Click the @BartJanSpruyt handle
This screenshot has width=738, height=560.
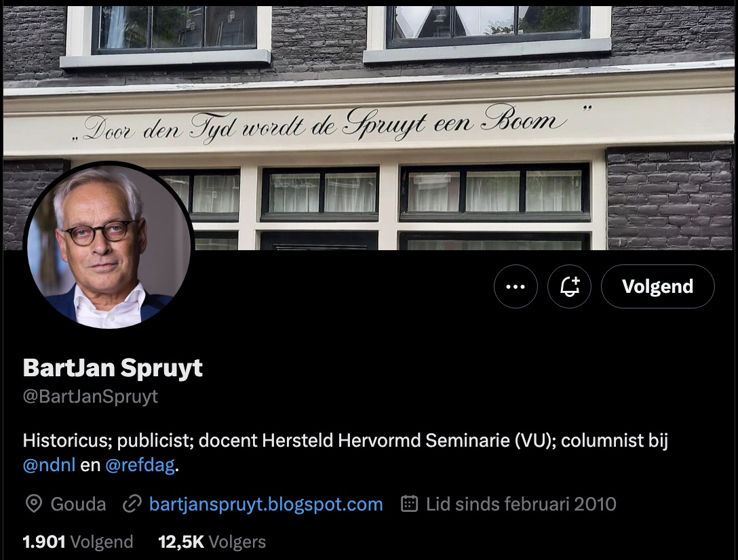coord(90,396)
